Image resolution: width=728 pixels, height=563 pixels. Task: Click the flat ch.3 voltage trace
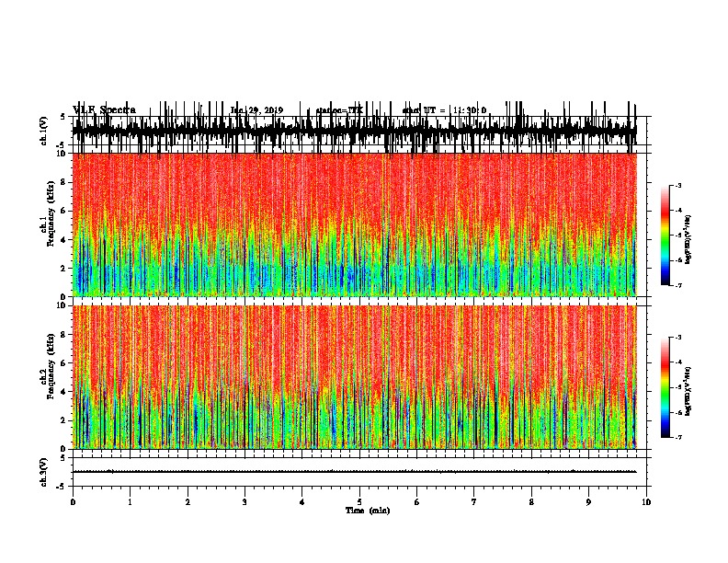pyautogui.click(x=354, y=472)
